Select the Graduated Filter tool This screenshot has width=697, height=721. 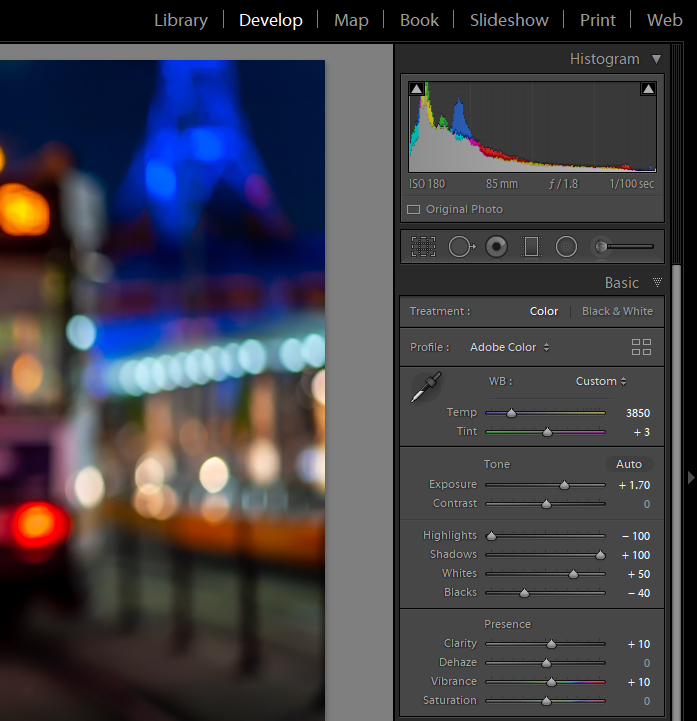531,247
